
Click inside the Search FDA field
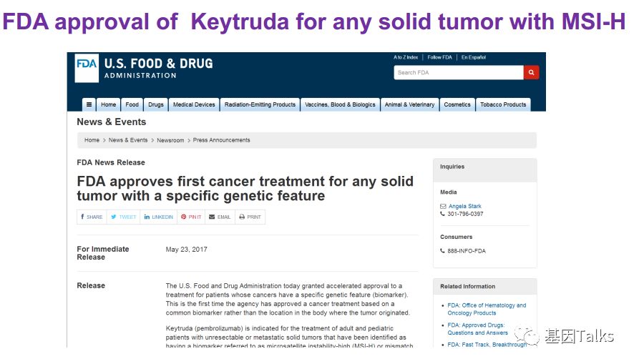[x=458, y=72]
